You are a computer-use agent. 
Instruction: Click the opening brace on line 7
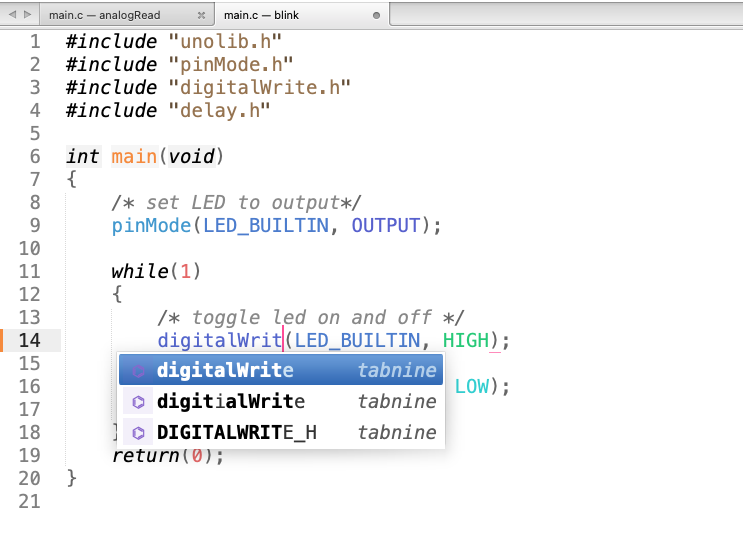72,180
